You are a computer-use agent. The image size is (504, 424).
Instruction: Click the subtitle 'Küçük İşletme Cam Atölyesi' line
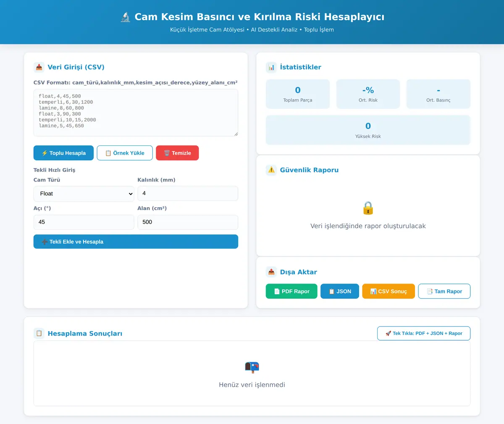(252, 30)
